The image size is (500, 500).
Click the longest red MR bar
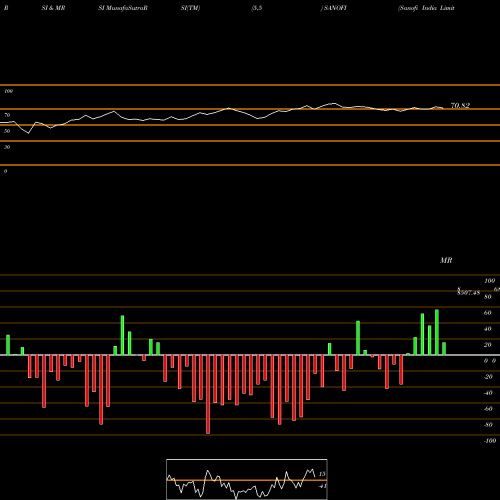point(208,394)
